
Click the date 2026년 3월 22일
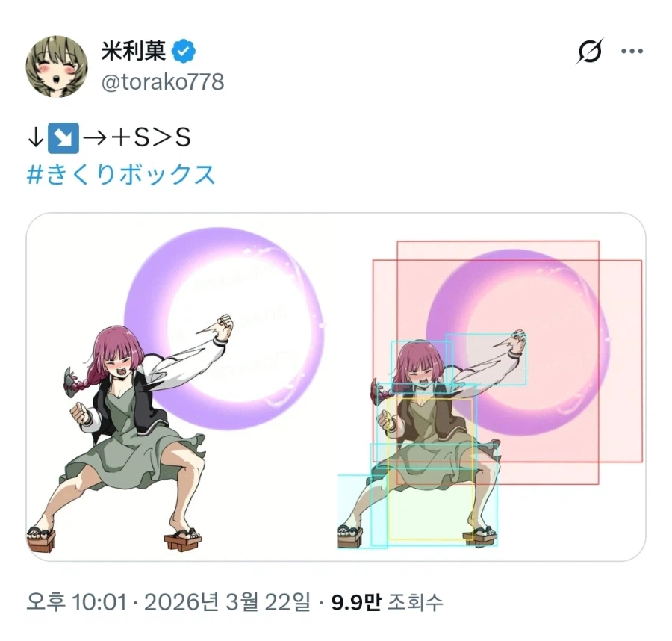(x=227, y=601)
